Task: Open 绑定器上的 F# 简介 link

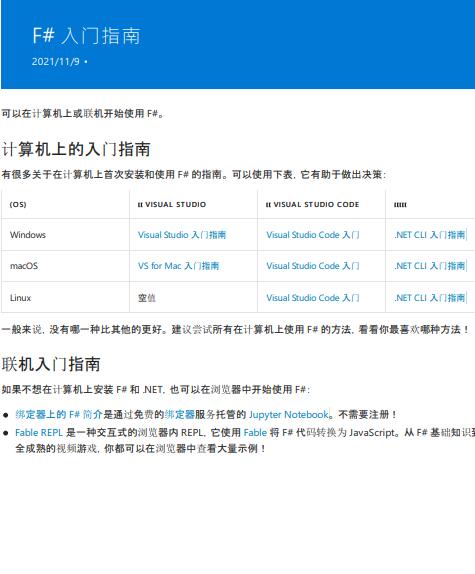Action: tap(59, 414)
